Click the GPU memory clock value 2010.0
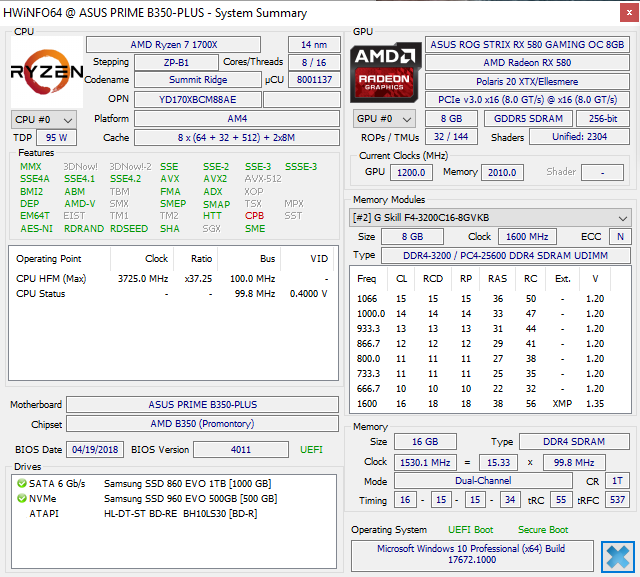This screenshot has width=640, height=577. (502, 173)
